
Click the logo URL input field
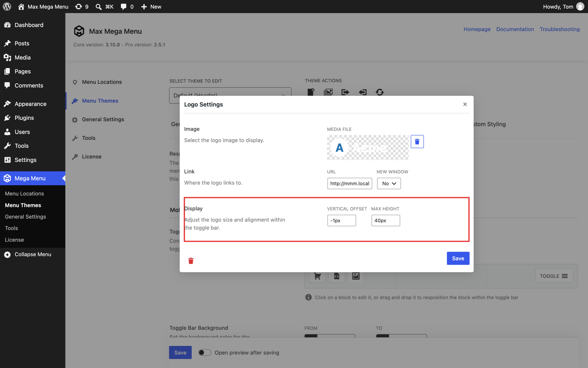350,183
